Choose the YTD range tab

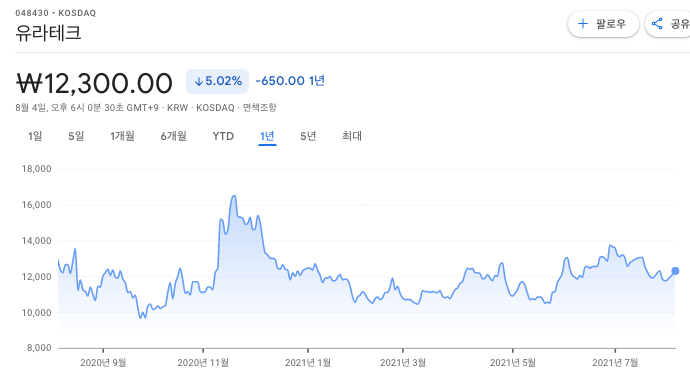coord(223,136)
